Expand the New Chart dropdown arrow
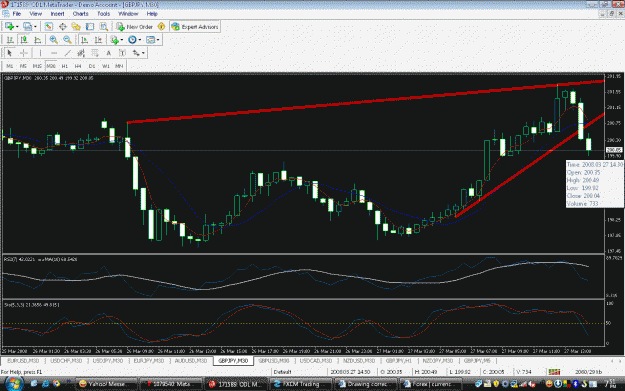This screenshot has width=625, height=391. pos(17,27)
